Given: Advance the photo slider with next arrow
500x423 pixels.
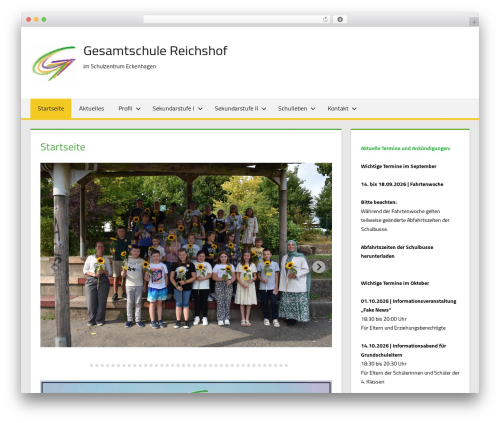Looking at the screenshot, I should click(319, 267).
